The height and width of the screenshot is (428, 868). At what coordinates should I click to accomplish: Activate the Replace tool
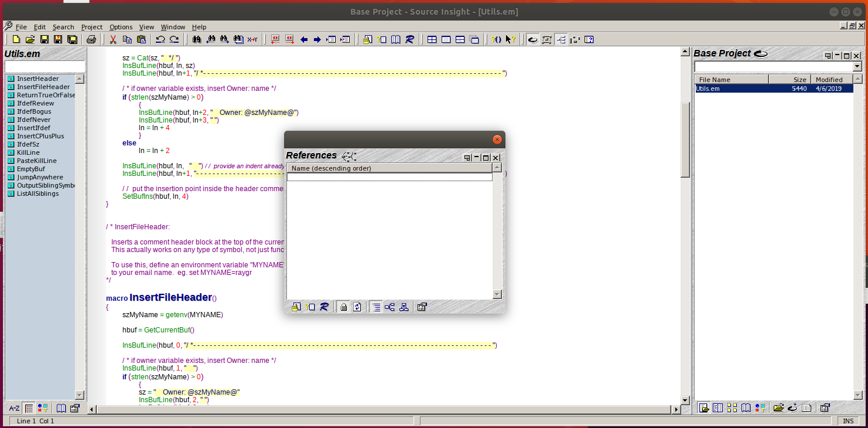click(252, 39)
